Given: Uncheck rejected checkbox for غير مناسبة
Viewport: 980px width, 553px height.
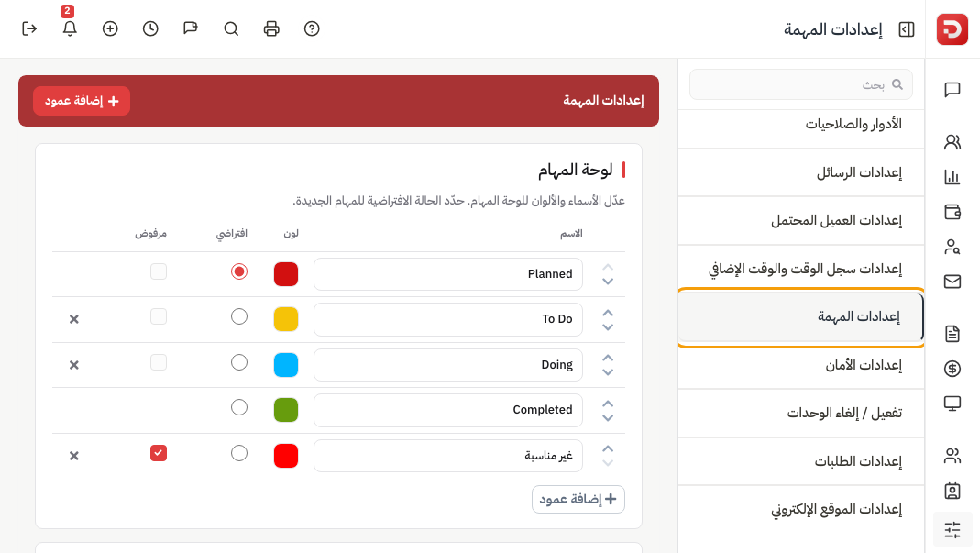Looking at the screenshot, I should tap(158, 453).
